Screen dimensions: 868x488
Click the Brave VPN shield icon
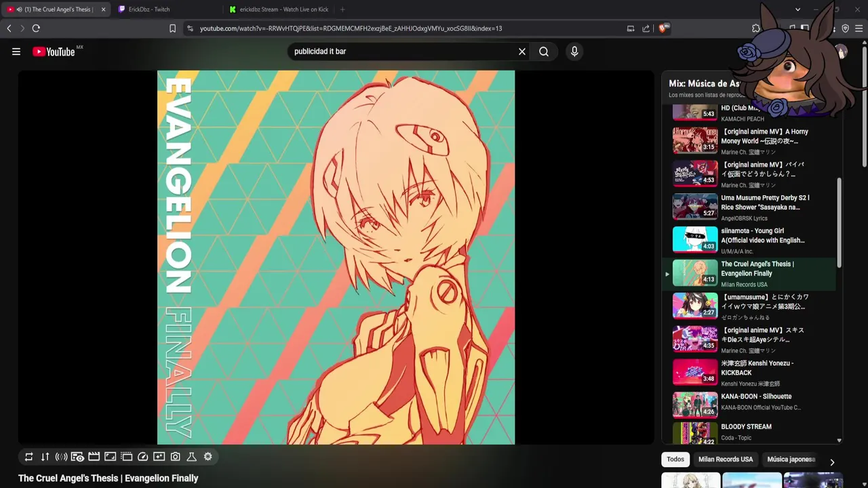(845, 28)
